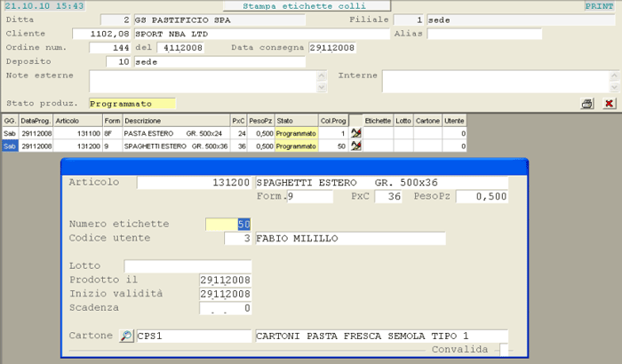Click edit icon in SPAGHETTI ESTERO row
622x364 pixels.
click(356, 146)
